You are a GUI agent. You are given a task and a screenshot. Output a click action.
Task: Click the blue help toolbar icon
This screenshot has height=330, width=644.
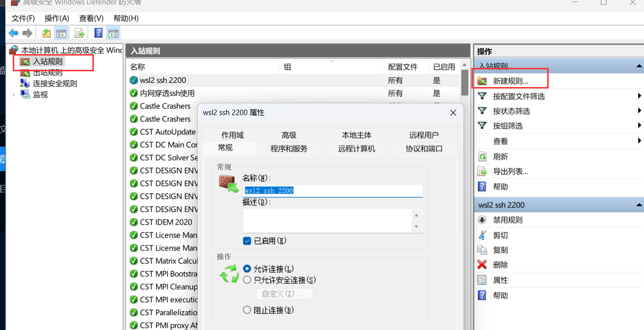coord(98,33)
